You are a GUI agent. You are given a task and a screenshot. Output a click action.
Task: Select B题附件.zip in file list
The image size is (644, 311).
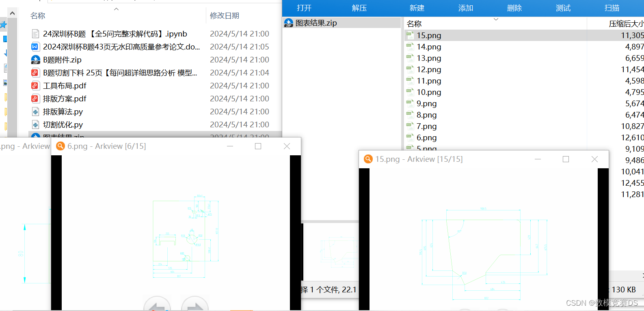point(62,60)
